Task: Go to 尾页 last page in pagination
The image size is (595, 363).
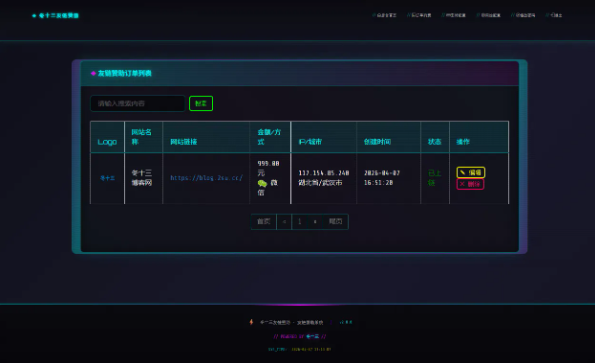Action: [x=335, y=222]
